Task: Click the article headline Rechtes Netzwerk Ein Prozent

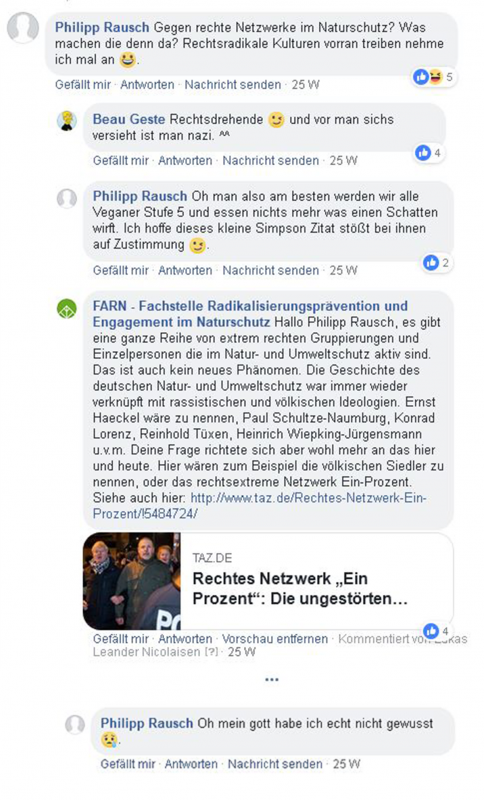Action: point(300,588)
